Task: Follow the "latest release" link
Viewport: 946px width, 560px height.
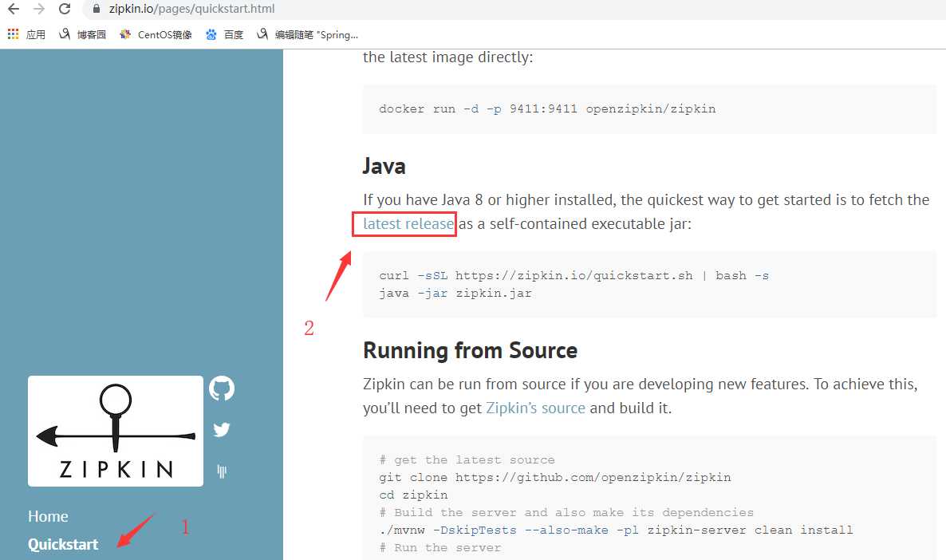Action: click(408, 224)
